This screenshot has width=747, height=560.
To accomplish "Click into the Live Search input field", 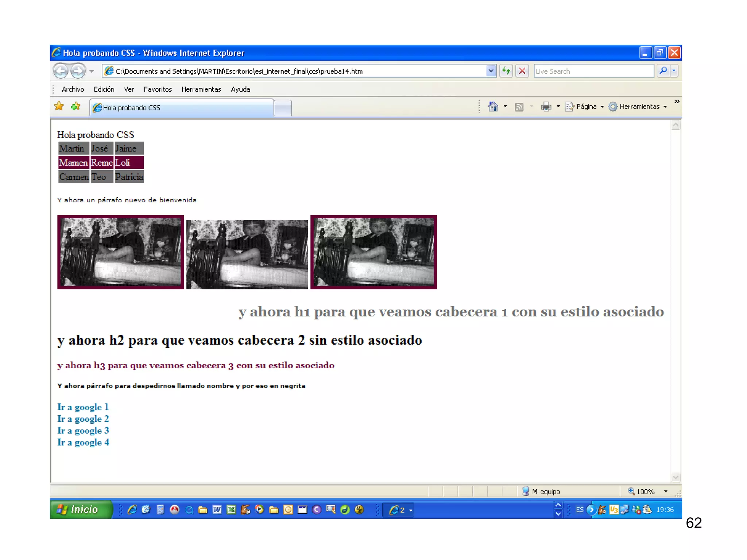I will click(x=593, y=71).
